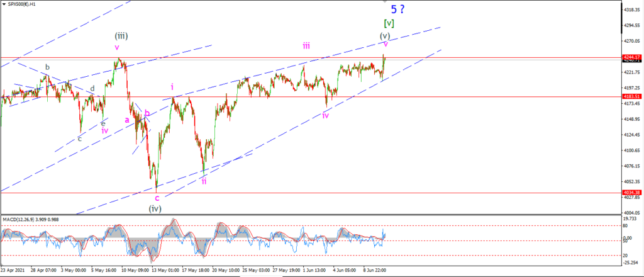Click the '13 May 01:00' time axis label
Image resolution: width=644 pixels, height=277 pixels.
click(164, 271)
